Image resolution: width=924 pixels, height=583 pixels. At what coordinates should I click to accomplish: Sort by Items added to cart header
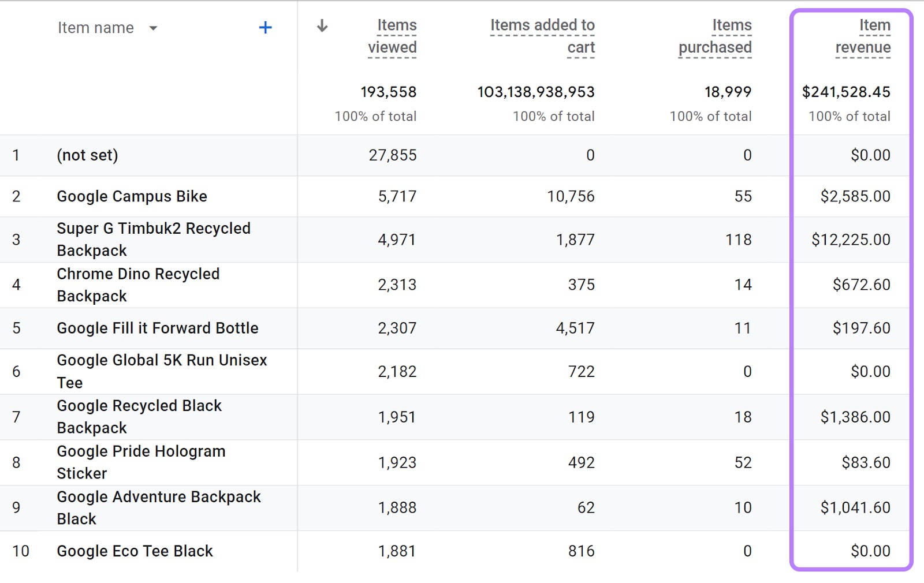(x=542, y=36)
